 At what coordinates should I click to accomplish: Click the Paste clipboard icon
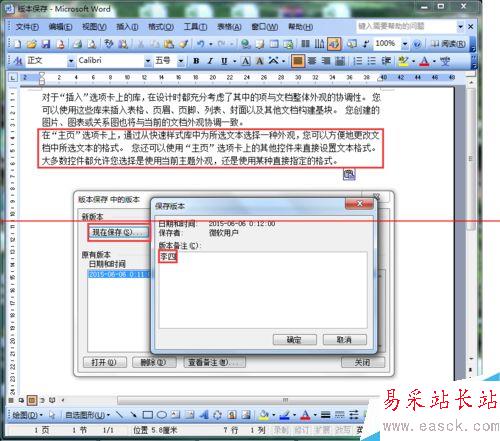click(169, 44)
